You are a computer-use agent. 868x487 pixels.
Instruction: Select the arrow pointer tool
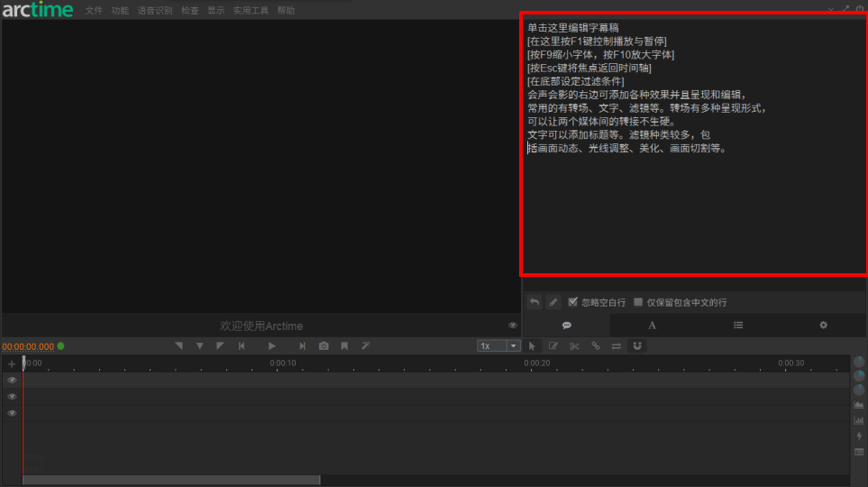point(532,346)
